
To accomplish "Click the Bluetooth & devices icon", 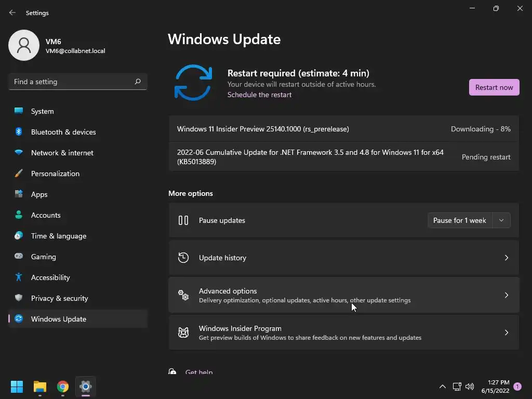I will 19,132.
